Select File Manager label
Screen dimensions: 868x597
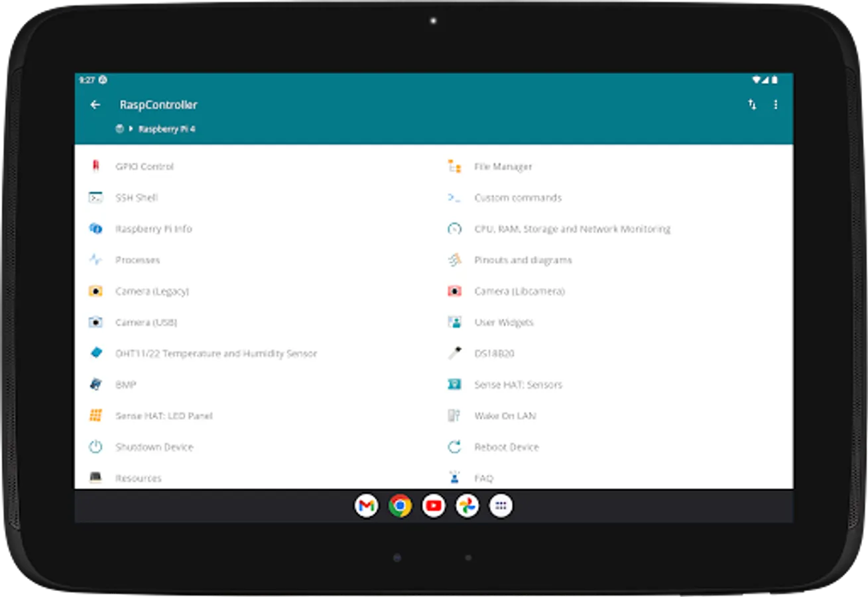click(x=503, y=166)
